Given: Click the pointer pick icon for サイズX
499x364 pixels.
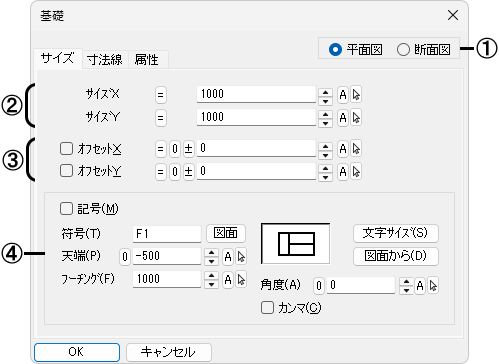Looking at the screenshot, I should tap(356, 95).
